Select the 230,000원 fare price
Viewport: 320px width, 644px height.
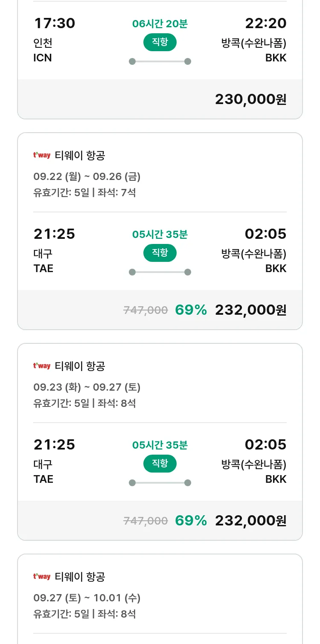250,99
